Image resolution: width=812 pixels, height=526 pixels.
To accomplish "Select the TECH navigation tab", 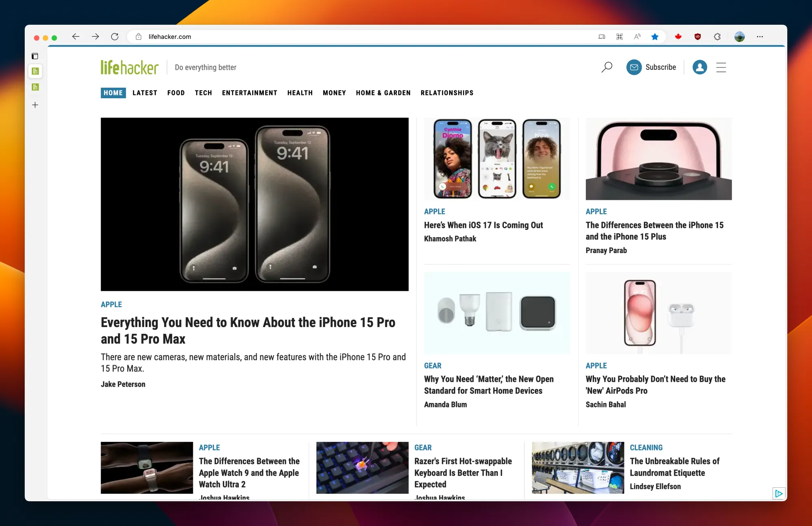I will click(x=203, y=93).
